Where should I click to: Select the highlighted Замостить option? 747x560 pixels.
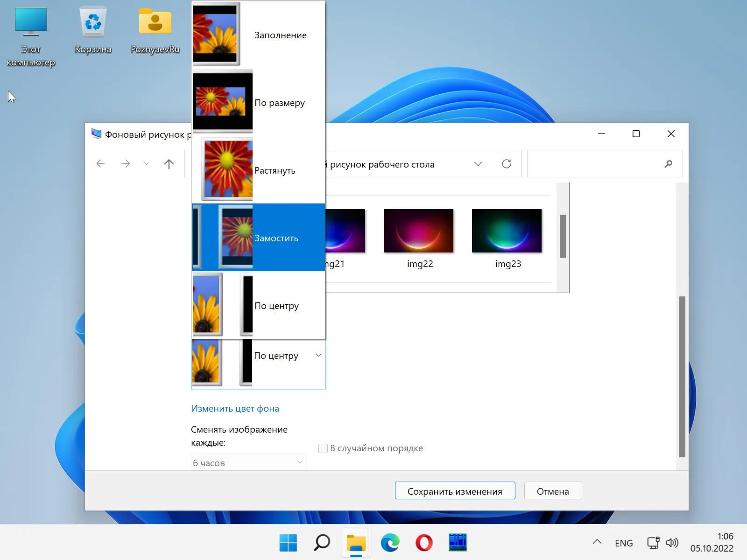pos(258,238)
